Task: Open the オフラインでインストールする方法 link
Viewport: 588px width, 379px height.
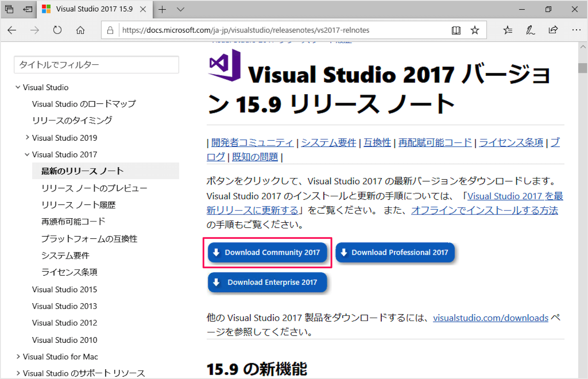Action: tap(485, 210)
